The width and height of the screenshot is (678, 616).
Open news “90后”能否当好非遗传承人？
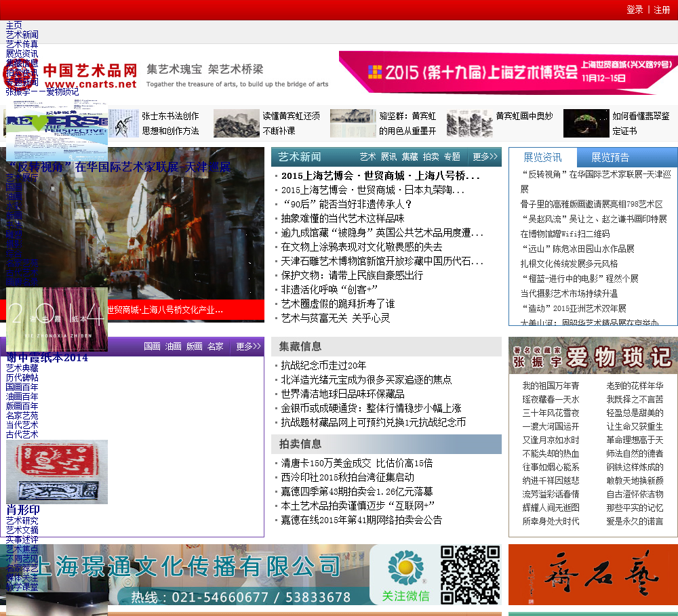tap(346, 204)
